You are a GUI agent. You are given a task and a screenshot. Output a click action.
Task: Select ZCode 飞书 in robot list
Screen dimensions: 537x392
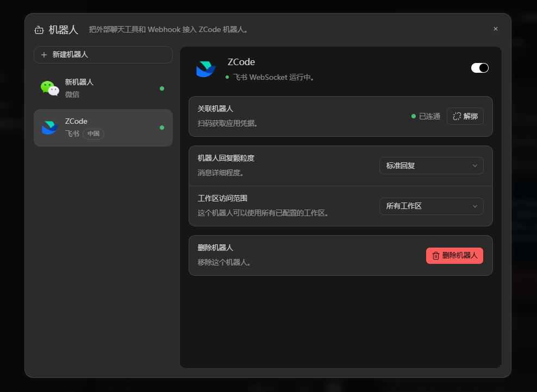[103, 128]
